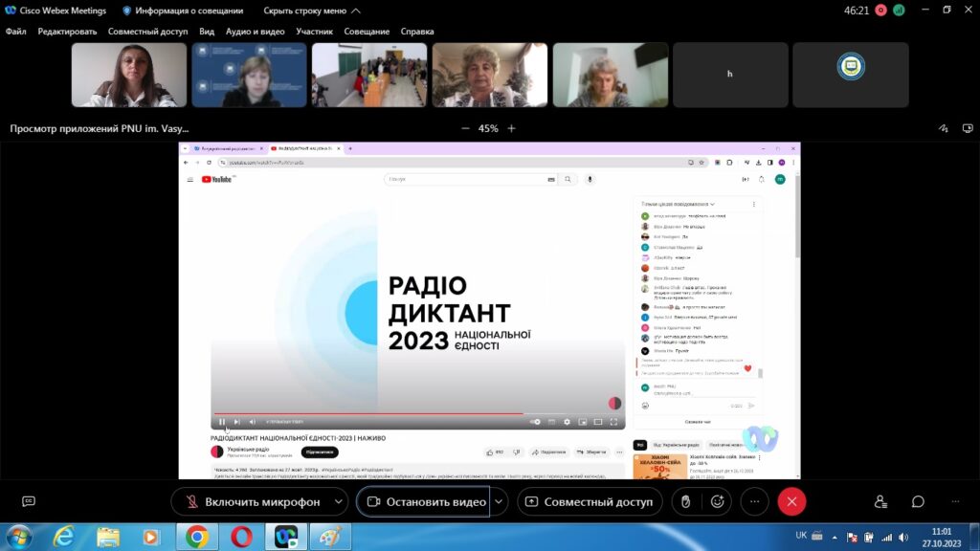Open the Аудио и видео menu
Viewport: 980px width, 551px height.
[255, 32]
